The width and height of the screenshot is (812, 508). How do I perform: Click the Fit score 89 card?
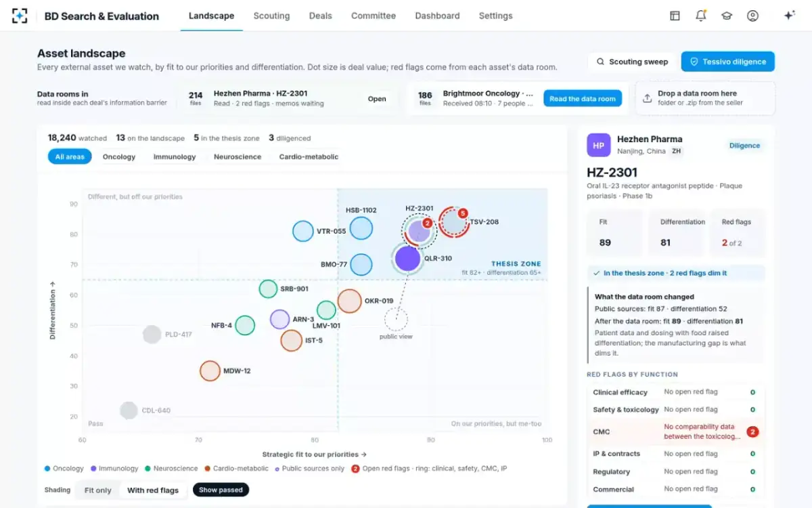pyautogui.click(x=614, y=232)
